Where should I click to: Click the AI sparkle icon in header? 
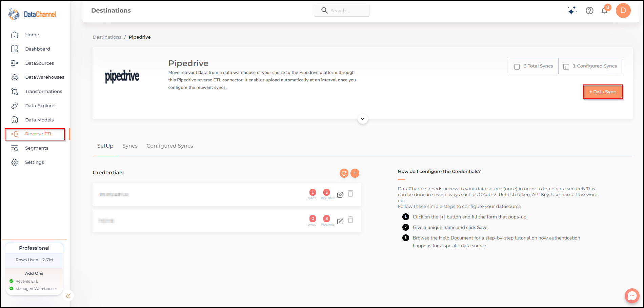click(572, 11)
